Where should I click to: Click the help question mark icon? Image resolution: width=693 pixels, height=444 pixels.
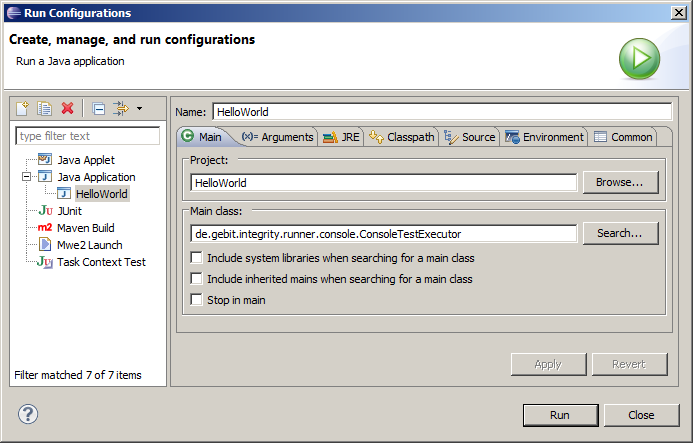click(x=28, y=414)
